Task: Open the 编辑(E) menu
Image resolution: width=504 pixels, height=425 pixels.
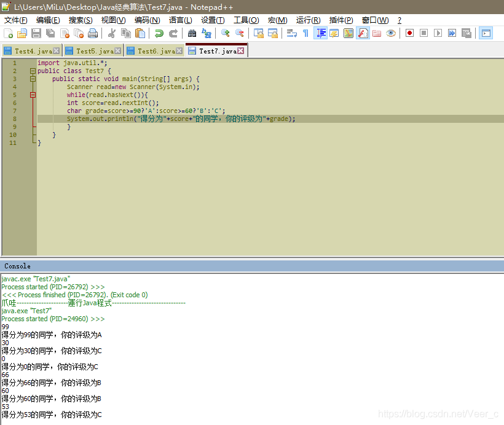Action: pyautogui.click(x=48, y=20)
